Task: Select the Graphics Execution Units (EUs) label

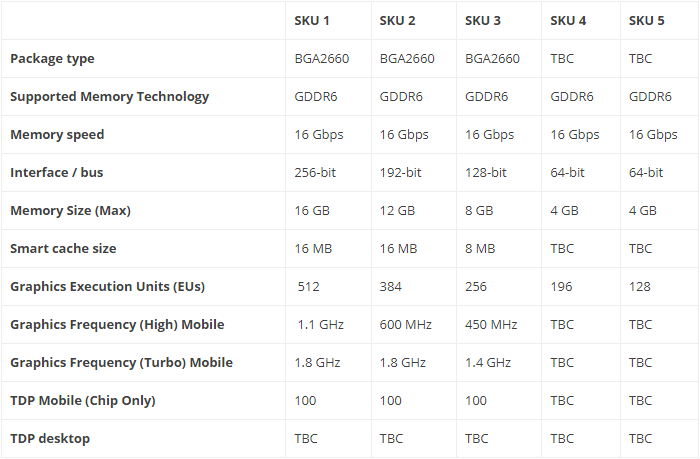Action: 107,287
